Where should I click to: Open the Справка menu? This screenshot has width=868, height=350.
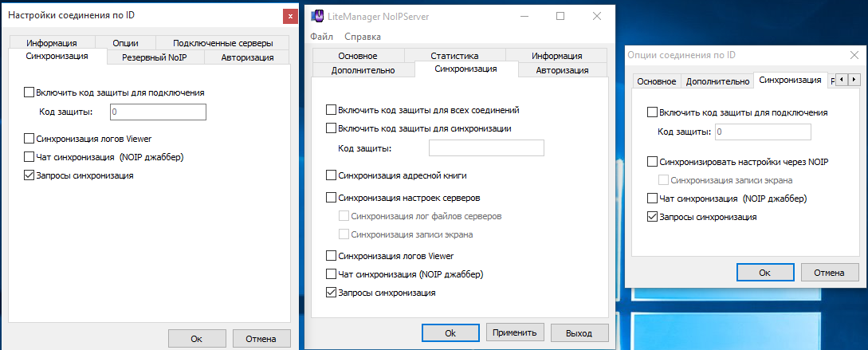tap(363, 37)
